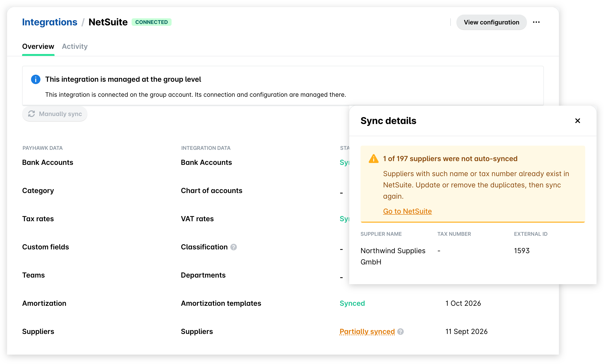
Task: Open View configuration
Action: pos(491,22)
